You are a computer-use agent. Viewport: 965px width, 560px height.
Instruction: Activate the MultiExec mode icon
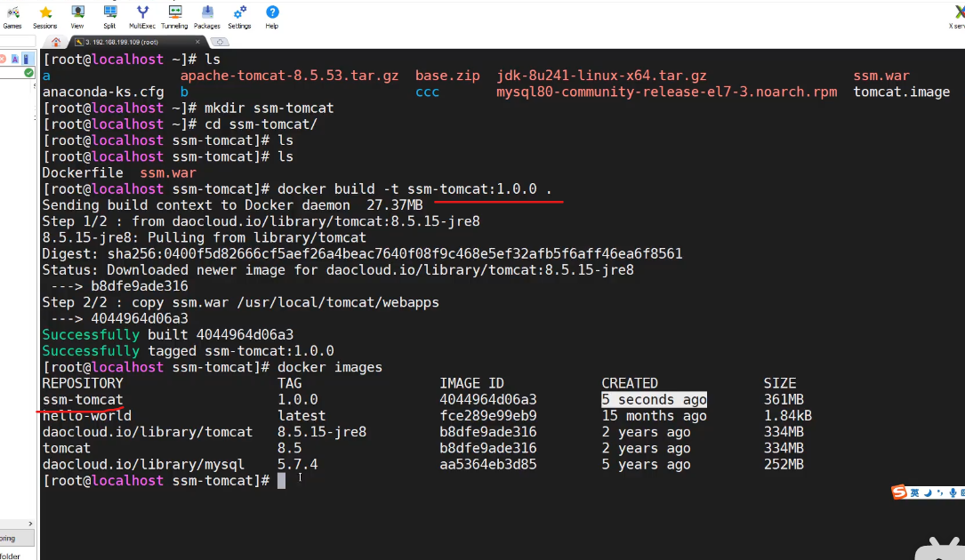click(142, 14)
